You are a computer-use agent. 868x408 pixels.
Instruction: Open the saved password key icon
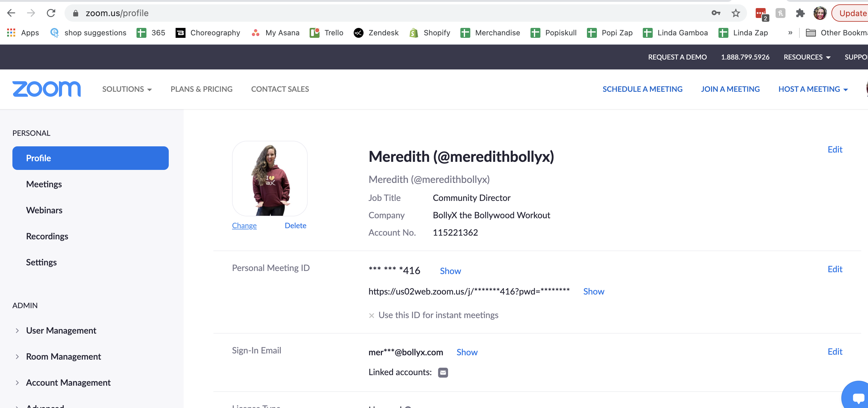716,13
